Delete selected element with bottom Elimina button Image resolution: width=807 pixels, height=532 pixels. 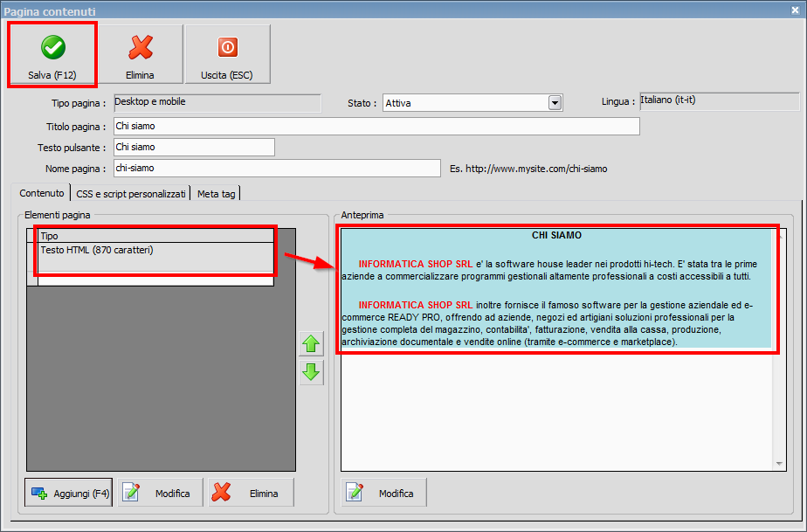click(252, 493)
